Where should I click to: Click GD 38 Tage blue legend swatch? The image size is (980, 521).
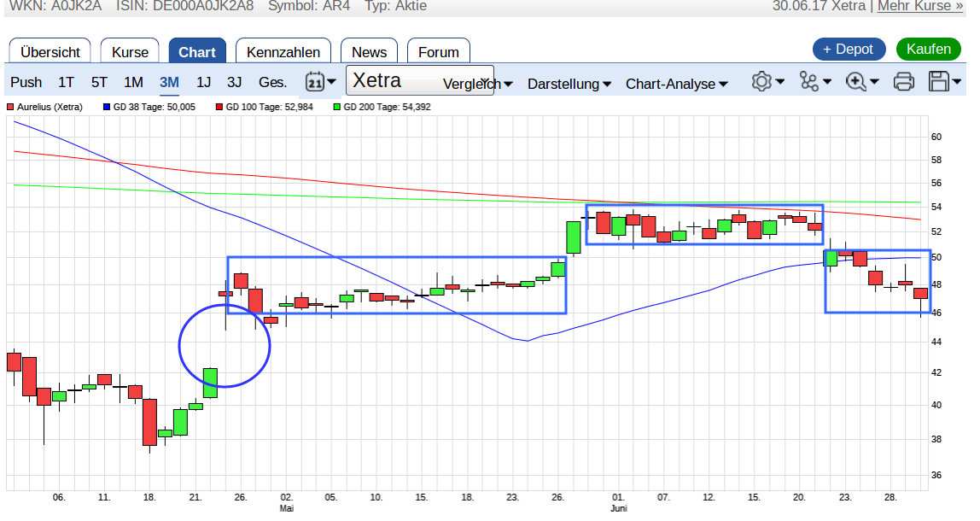click(106, 107)
